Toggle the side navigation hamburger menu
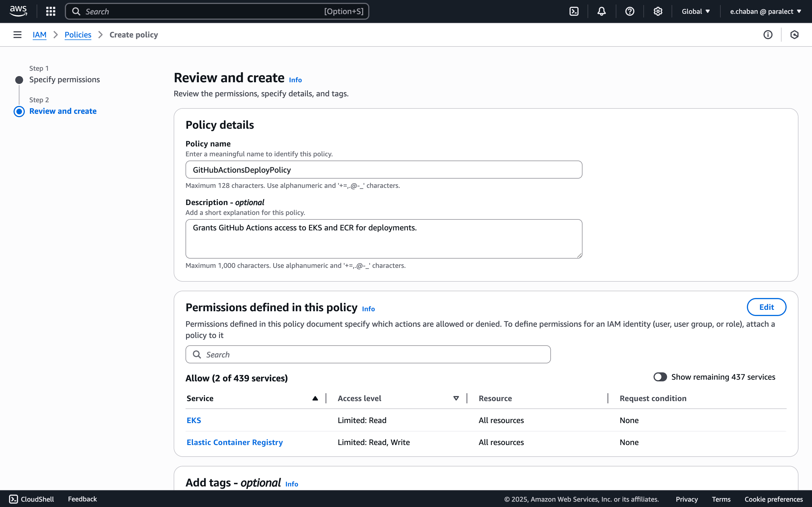This screenshot has height=507, width=812. 17,35
